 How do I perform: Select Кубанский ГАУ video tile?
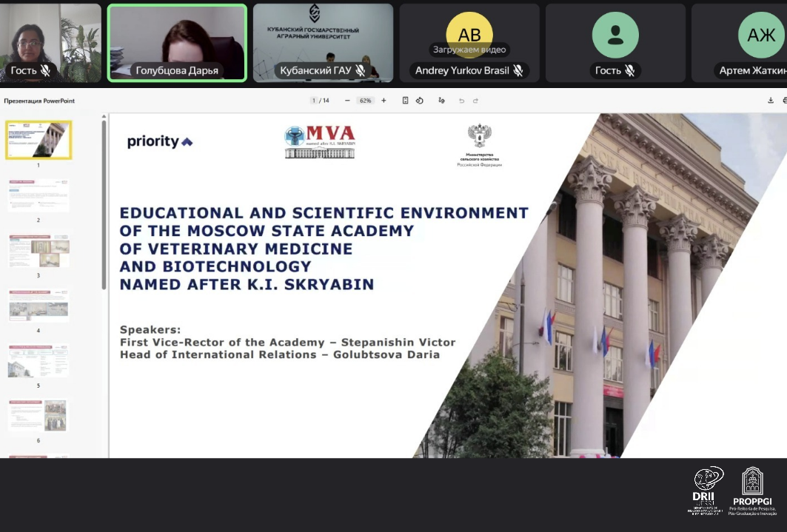point(324,43)
